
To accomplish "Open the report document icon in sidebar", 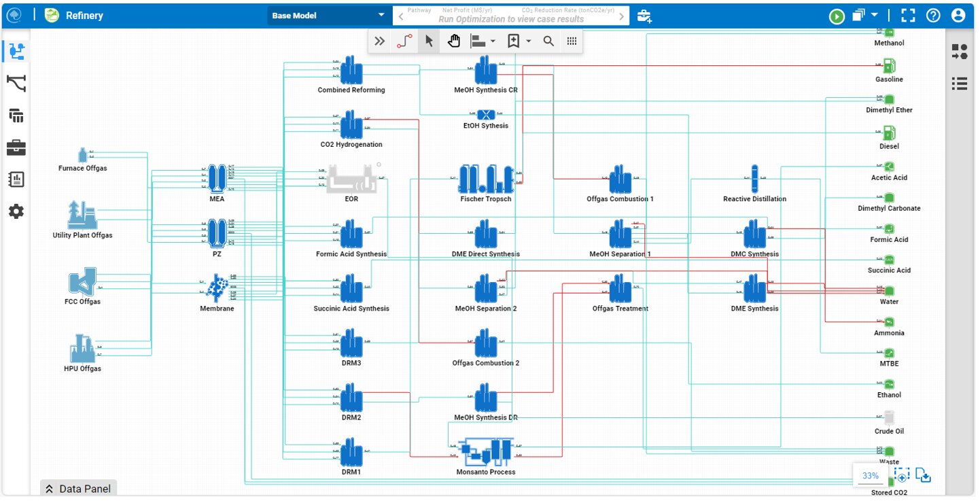I will [x=16, y=179].
